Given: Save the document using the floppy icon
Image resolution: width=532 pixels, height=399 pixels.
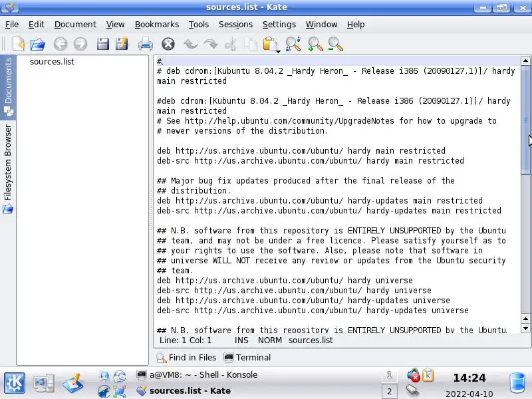Looking at the screenshot, I should tap(103, 44).
